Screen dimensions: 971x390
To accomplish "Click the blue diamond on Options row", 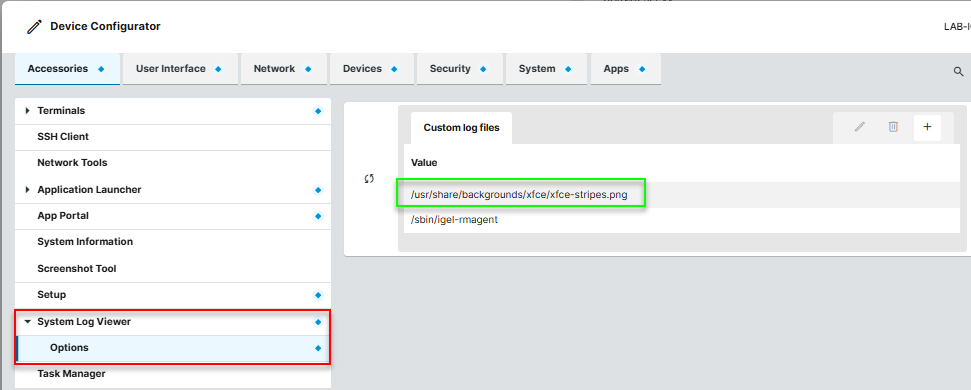I will [318, 349].
